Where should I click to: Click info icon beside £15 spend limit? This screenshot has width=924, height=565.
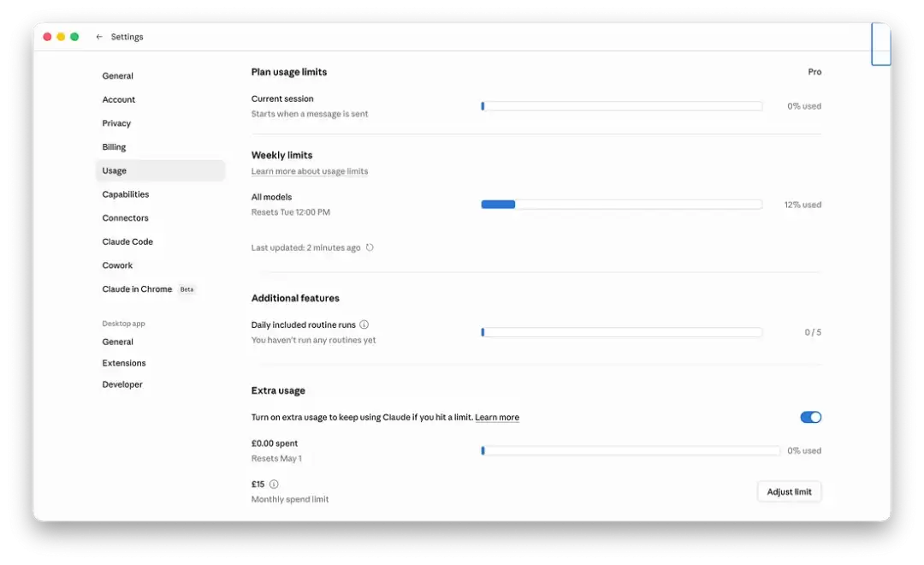pos(274,484)
